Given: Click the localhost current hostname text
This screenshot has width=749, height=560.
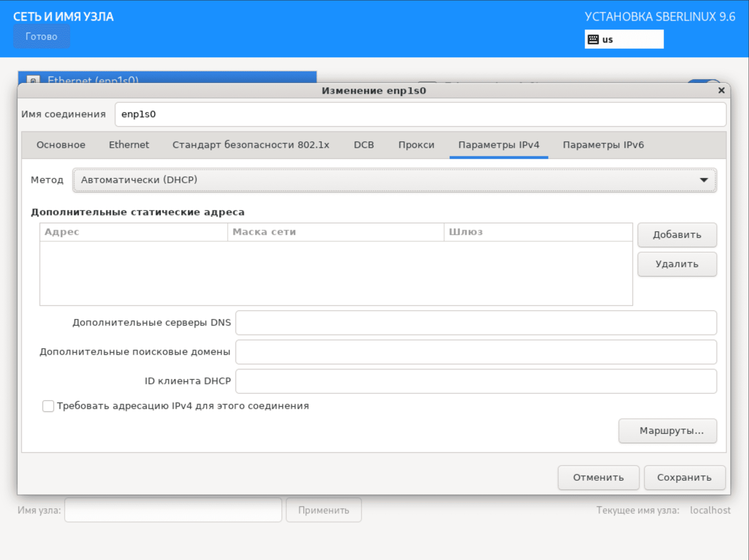Looking at the screenshot, I should [x=710, y=510].
